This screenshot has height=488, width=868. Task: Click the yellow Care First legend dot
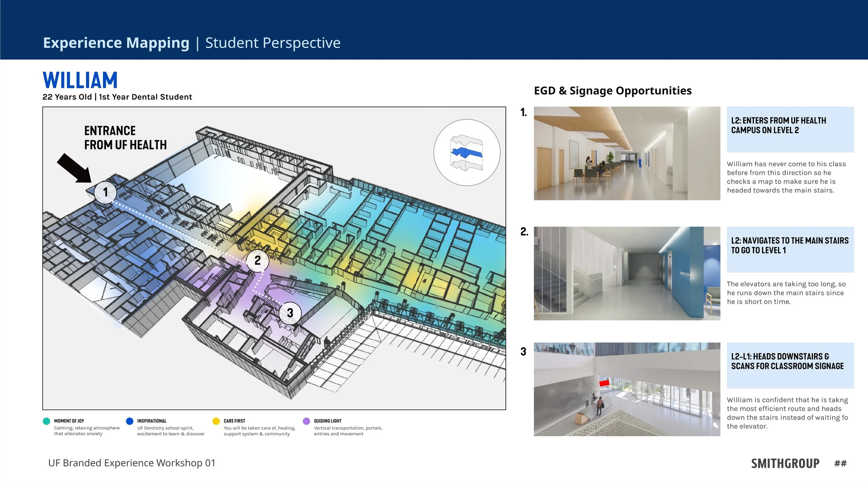coord(216,421)
